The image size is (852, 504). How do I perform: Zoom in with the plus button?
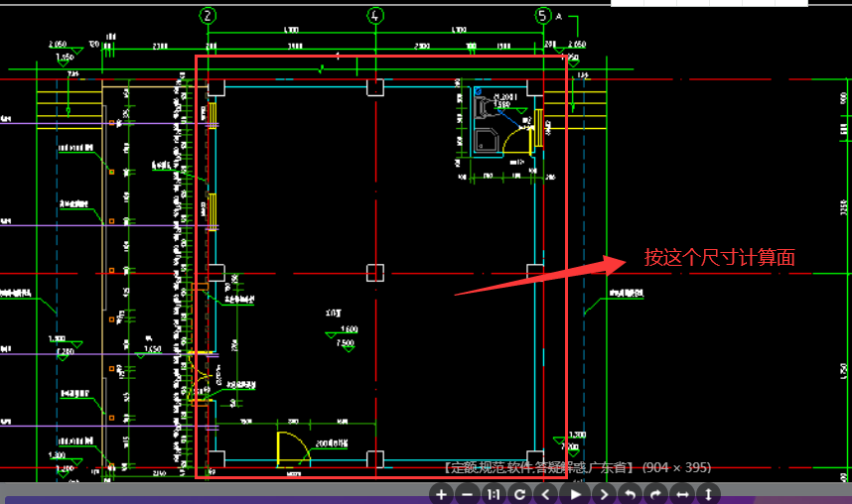[441, 495]
